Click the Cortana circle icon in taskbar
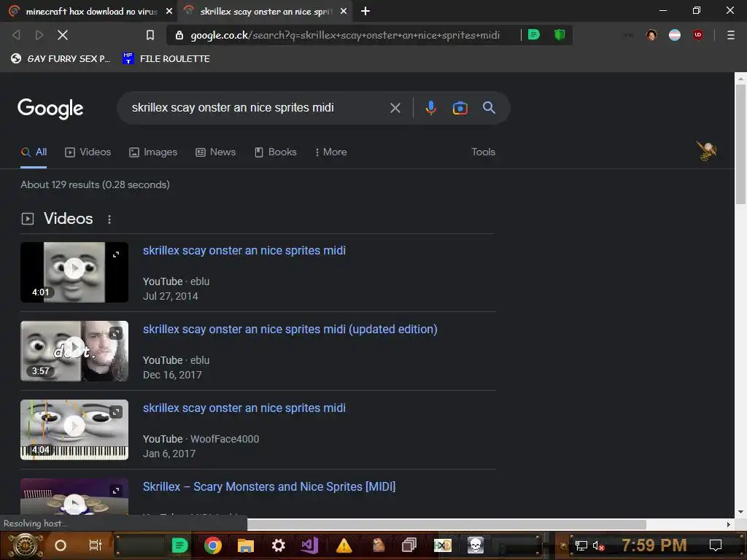Screen dimensions: 747x560 tap(61, 545)
